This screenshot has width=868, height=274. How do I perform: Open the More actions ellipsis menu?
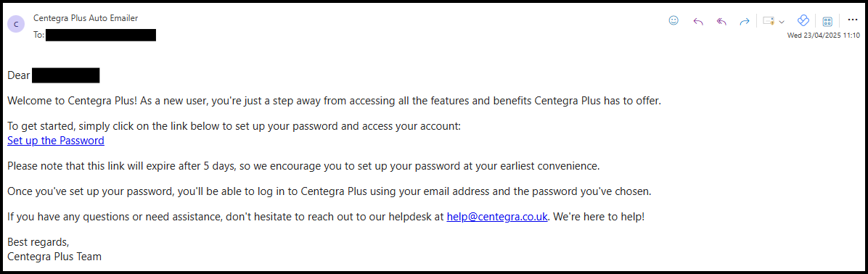pyautogui.click(x=852, y=20)
